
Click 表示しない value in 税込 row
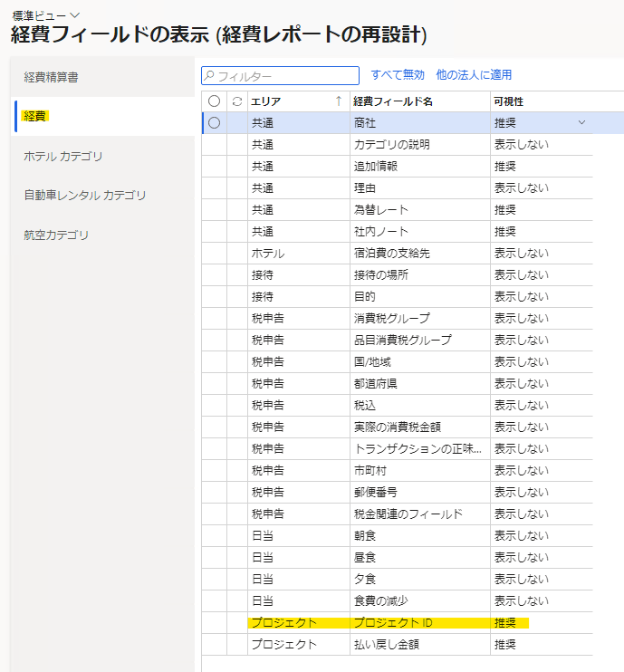pos(542,406)
